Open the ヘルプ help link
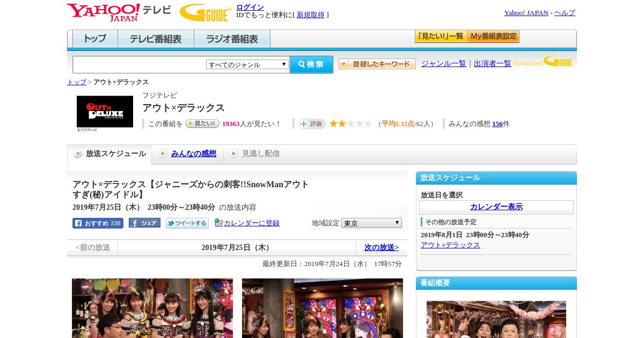Viewport: 644px width, 338px height. (565, 13)
